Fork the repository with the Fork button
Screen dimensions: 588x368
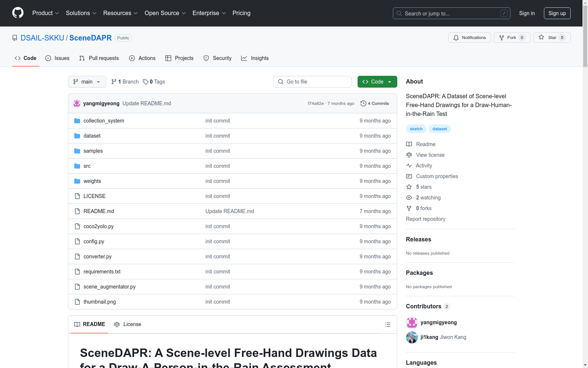click(512, 38)
